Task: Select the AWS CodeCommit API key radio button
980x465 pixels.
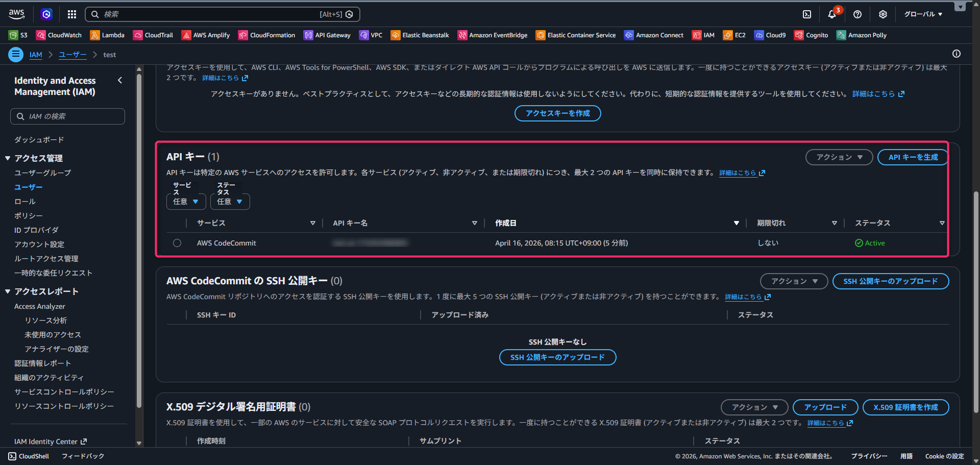Action: pos(177,243)
